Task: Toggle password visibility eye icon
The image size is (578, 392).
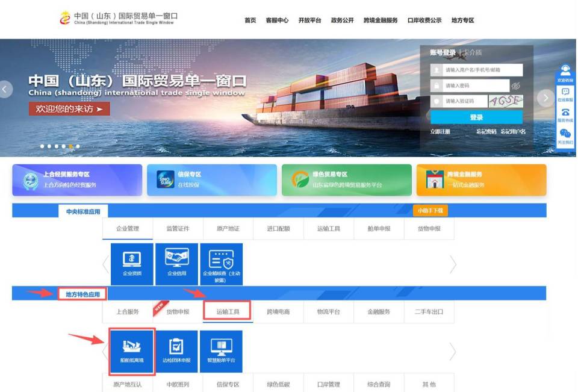Action: click(x=516, y=86)
